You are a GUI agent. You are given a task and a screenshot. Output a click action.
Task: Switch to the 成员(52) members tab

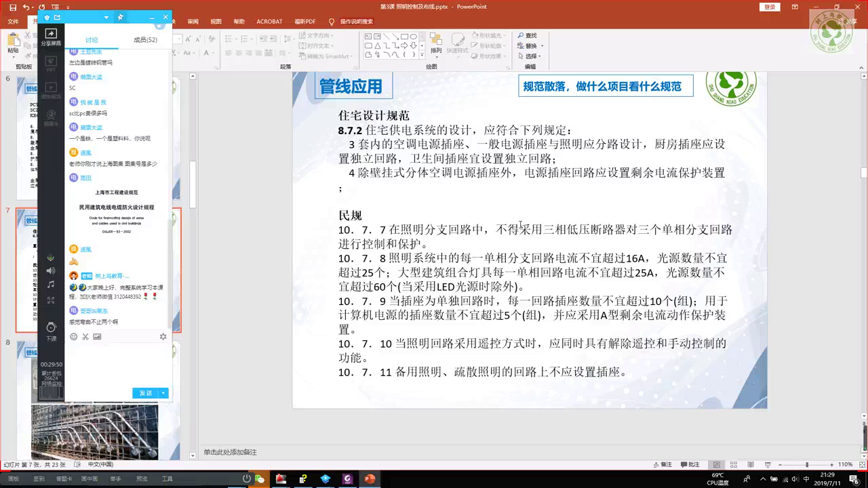pyautogui.click(x=145, y=40)
